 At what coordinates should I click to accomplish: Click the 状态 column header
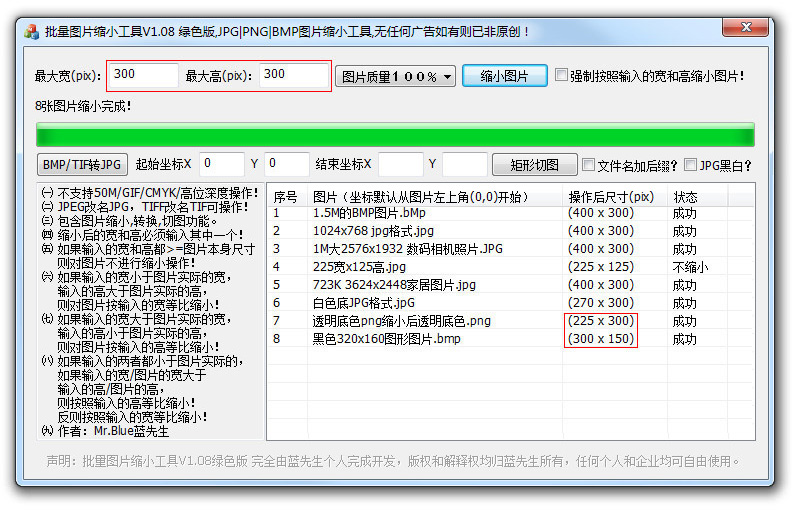[686, 197]
